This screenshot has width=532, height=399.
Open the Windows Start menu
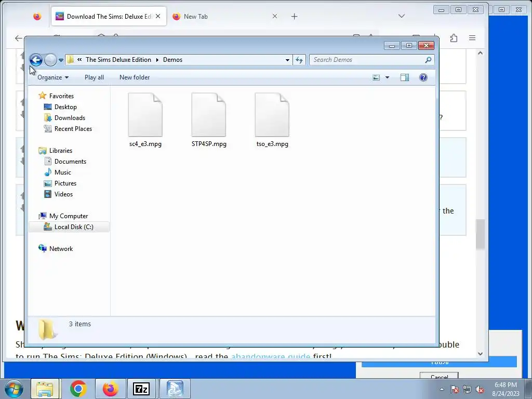(x=14, y=389)
